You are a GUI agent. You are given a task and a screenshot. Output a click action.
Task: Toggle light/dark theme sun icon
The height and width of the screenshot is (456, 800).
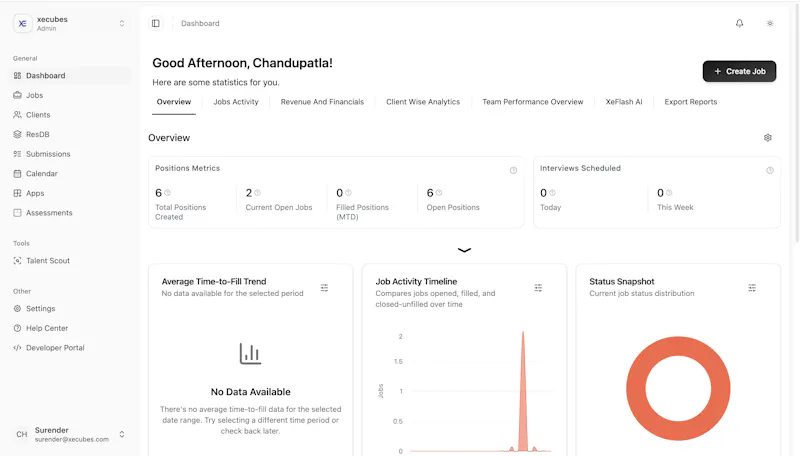[x=770, y=23]
